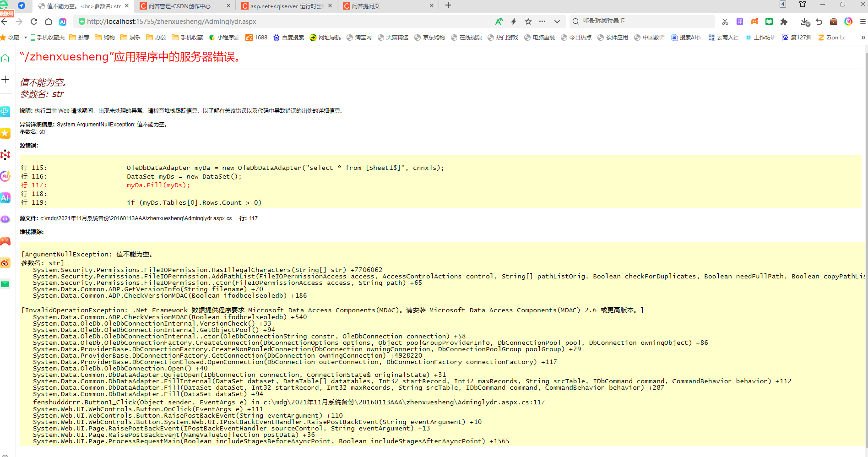Open the yellow star favorites sidebar icon
868x457 pixels.
[5, 133]
